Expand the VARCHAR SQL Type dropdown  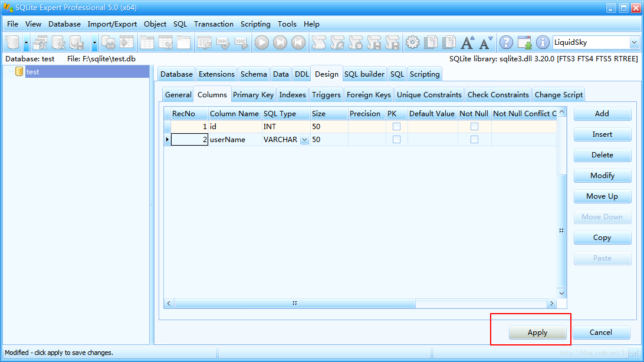point(304,140)
